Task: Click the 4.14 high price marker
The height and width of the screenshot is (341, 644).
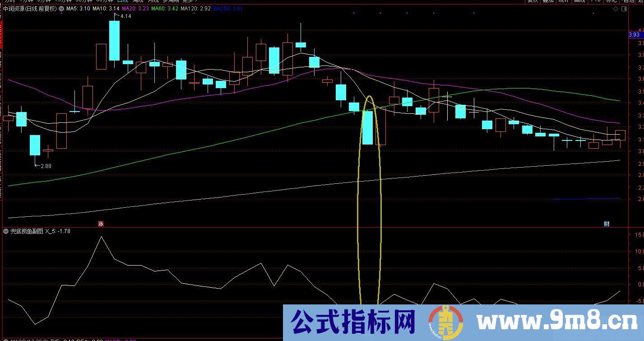Action: (126, 16)
